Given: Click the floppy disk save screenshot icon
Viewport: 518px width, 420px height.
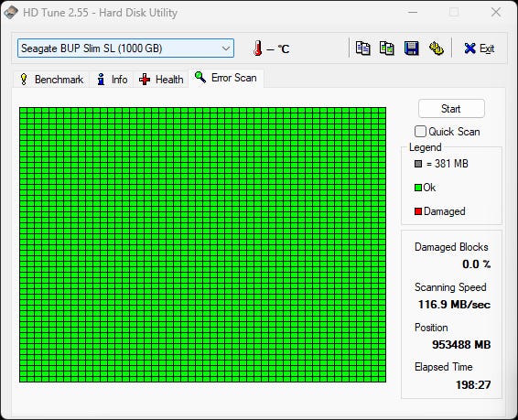Looking at the screenshot, I should [x=411, y=48].
